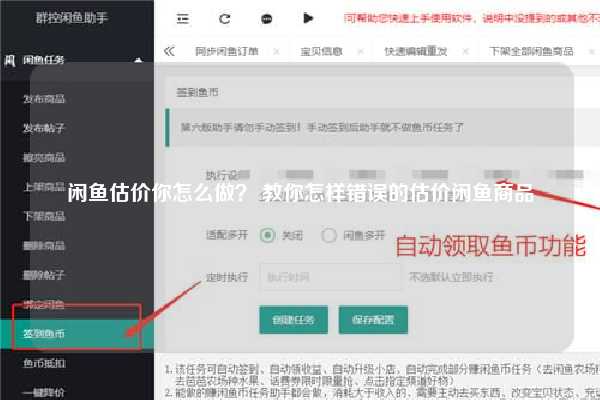Select the 闲鱼多开 radio option
This screenshot has width=600, height=400.
(x=329, y=235)
